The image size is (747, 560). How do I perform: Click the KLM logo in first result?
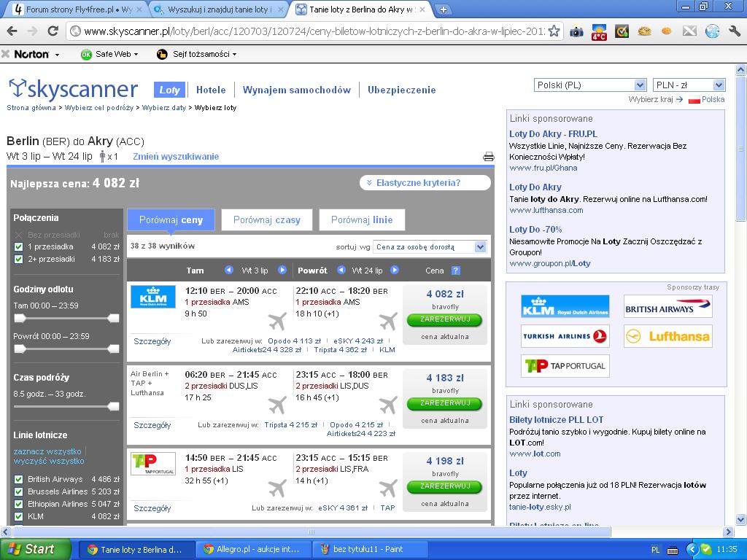tap(153, 297)
